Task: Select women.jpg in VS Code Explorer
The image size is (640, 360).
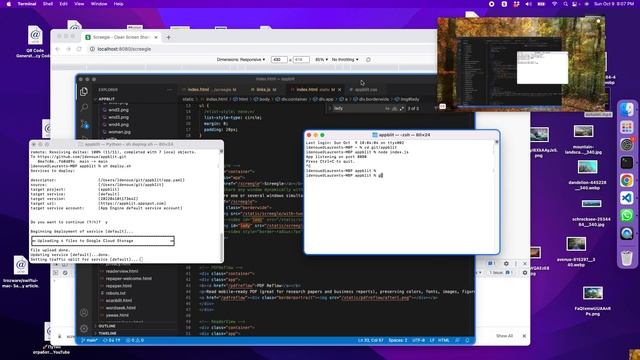Action: [119, 132]
